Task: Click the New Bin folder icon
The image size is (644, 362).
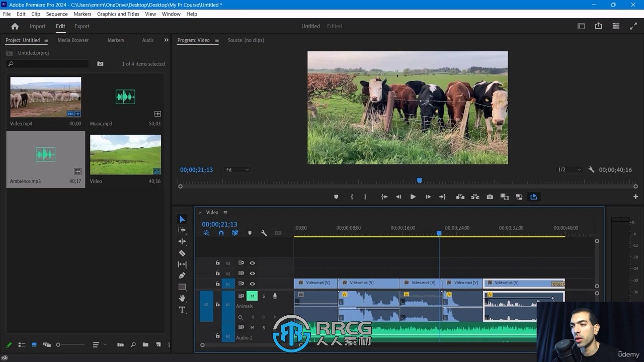Action: (x=145, y=345)
